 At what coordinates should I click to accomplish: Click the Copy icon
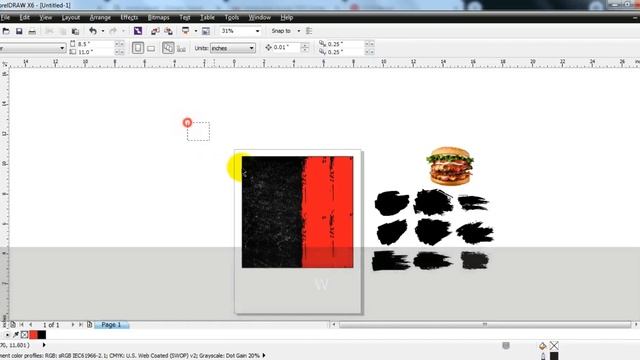[x=62, y=31]
